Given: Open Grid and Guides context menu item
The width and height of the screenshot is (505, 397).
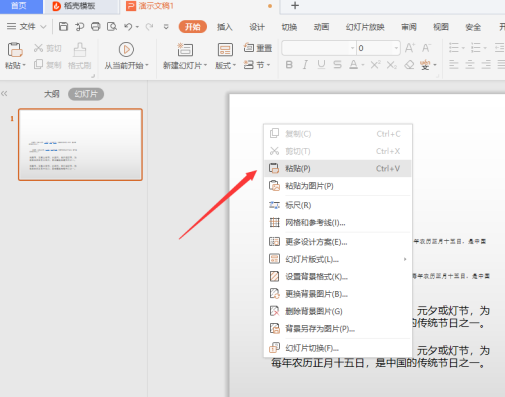Looking at the screenshot, I should pyautogui.click(x=337, y=222).
